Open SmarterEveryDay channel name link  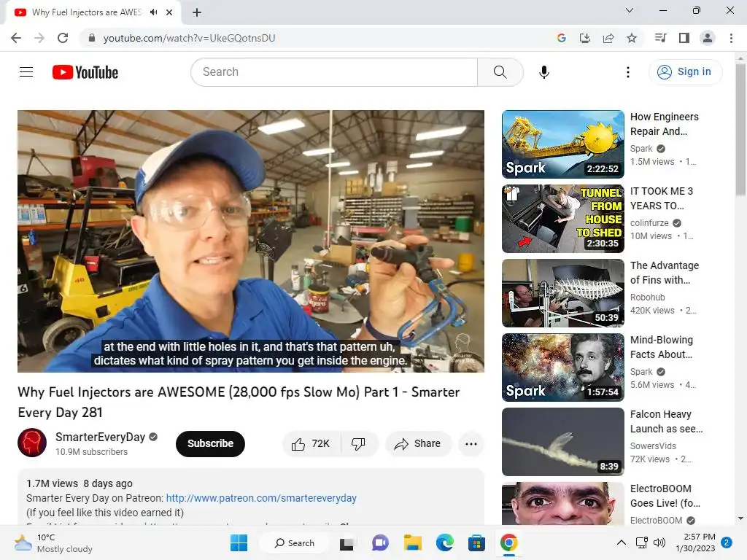100,437
